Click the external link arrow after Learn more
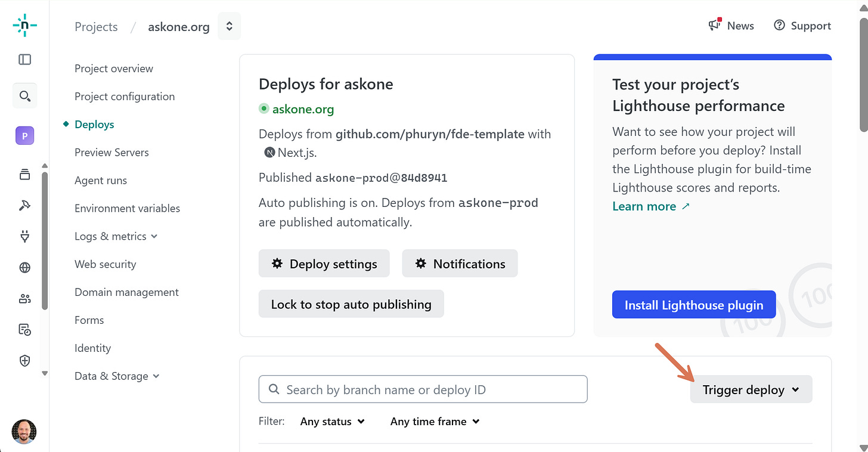 686,206
